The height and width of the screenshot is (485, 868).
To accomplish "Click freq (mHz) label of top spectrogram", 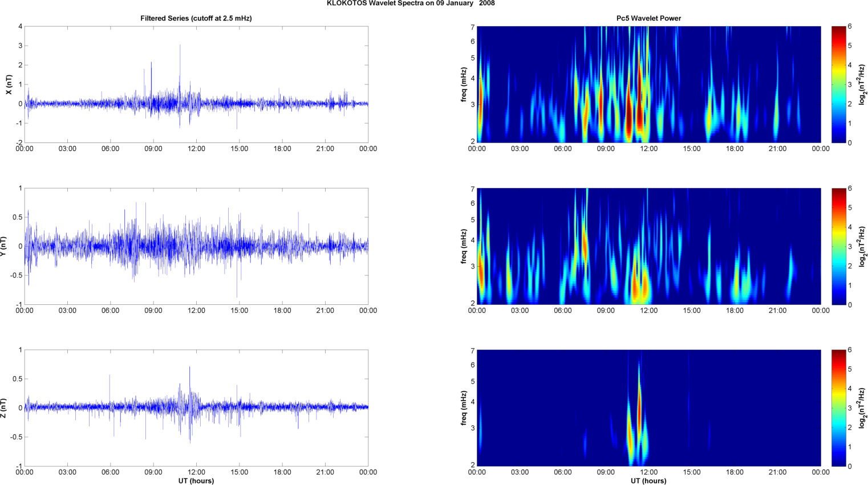I will [x=464, y=84].
